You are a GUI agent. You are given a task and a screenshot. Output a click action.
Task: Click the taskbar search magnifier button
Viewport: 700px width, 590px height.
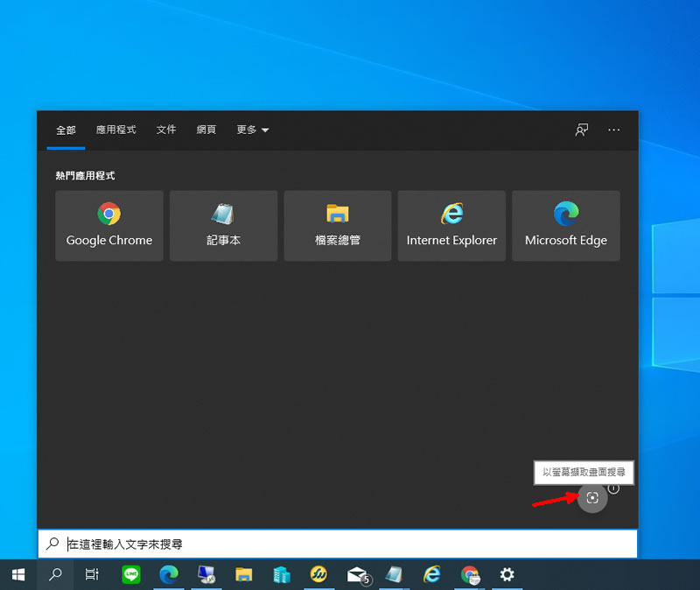click(55, 574)
